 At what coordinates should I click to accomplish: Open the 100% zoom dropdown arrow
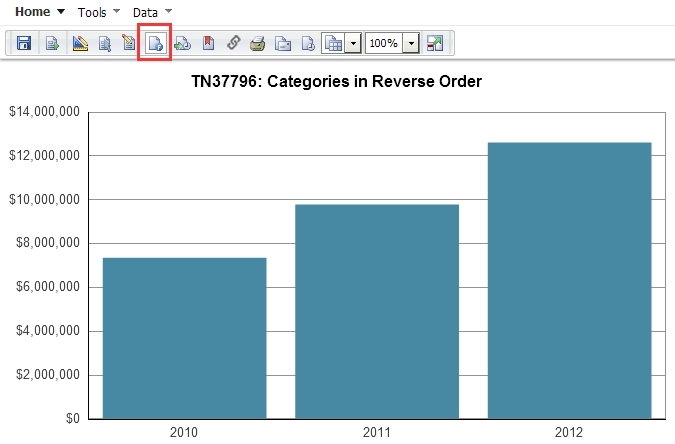pyautogui.click(x=411, y=44)
